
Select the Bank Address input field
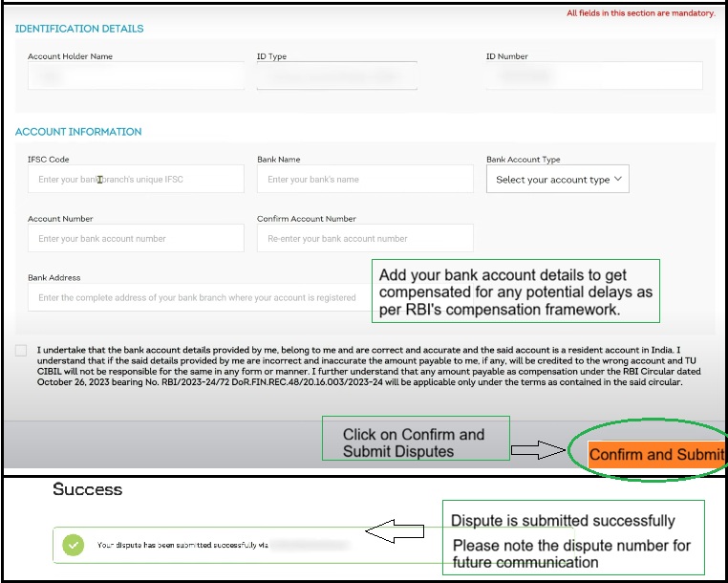198,297
